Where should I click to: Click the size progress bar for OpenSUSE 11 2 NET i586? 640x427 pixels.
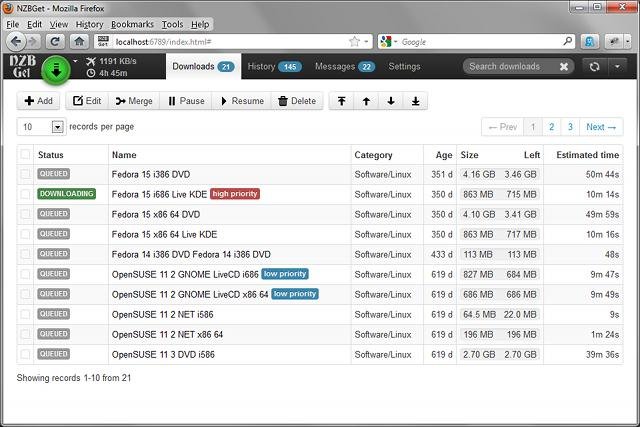tap(500, 314)
